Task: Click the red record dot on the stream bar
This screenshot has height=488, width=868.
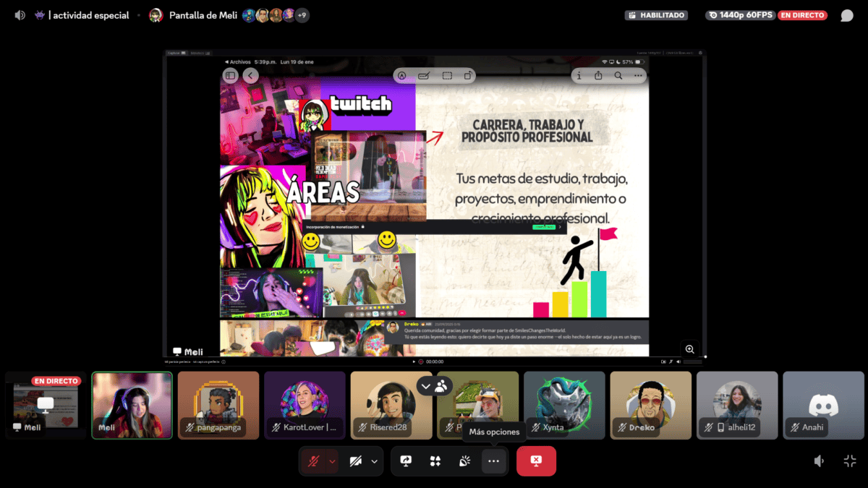Action: point(420,361)
